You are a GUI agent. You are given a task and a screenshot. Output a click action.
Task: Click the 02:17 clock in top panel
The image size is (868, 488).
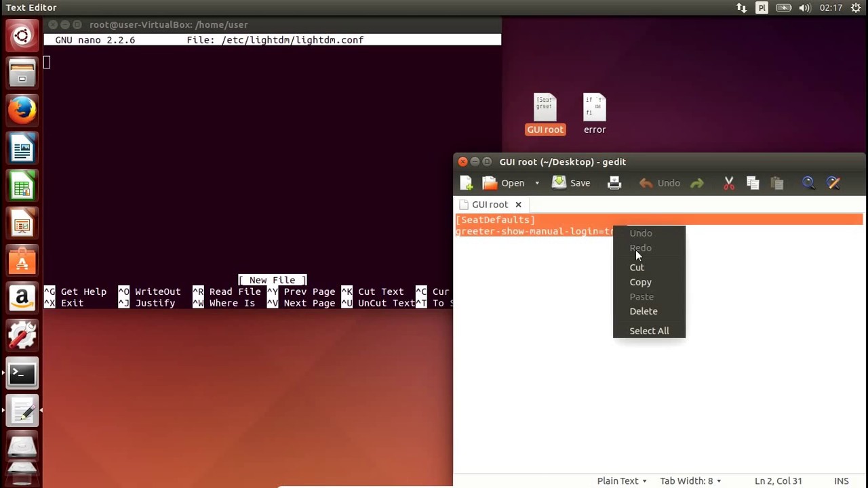point(831,7)
